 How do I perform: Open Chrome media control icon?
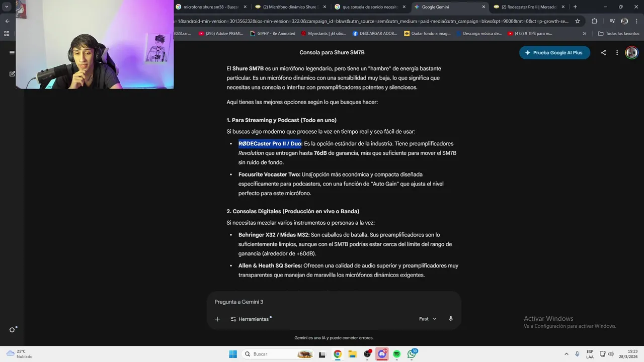click(612, 21)
